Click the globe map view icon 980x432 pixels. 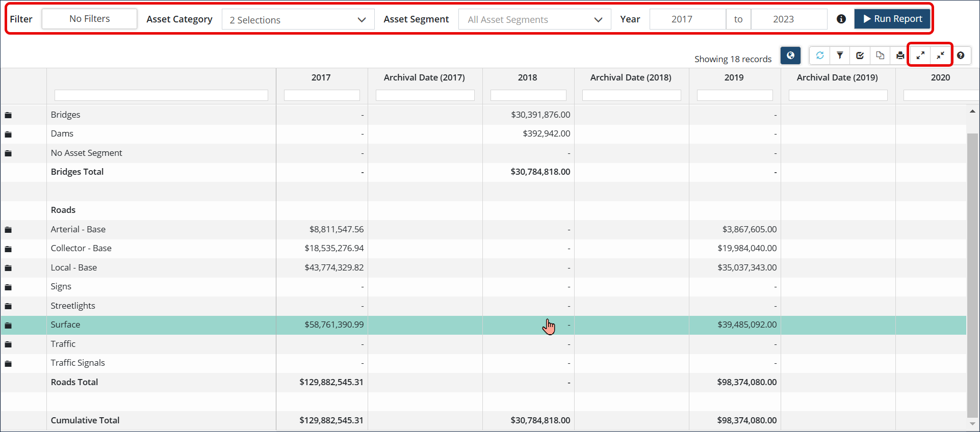click(x=790, y=56)
